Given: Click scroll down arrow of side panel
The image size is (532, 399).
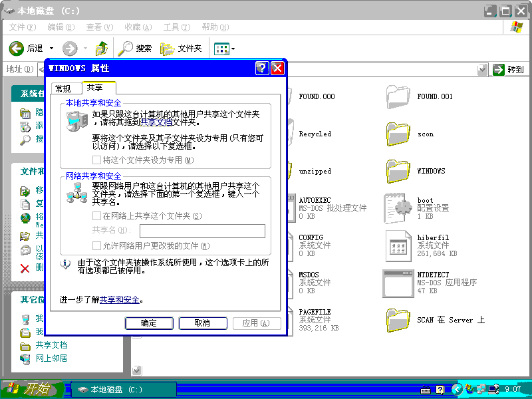Looking at the screenshot, I should pos(136,370).
